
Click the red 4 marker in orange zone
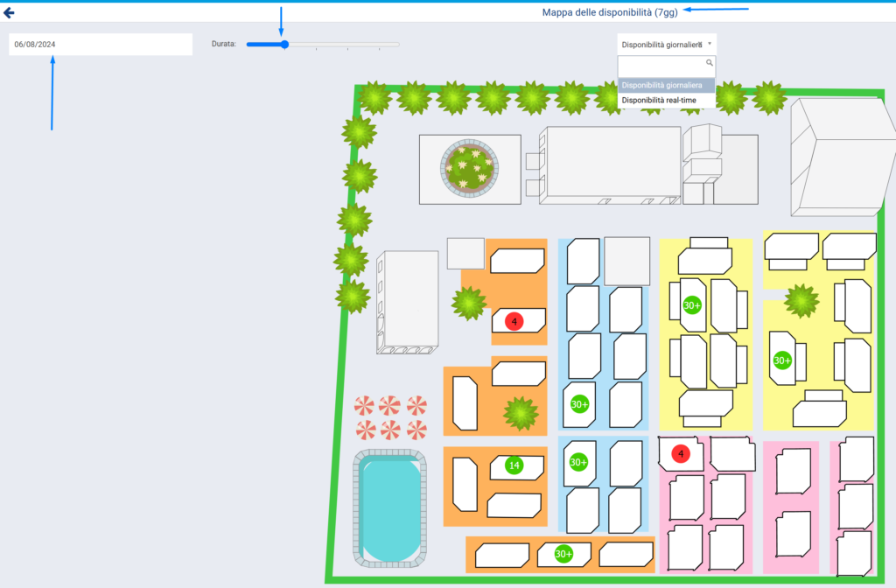pos(514,321)
